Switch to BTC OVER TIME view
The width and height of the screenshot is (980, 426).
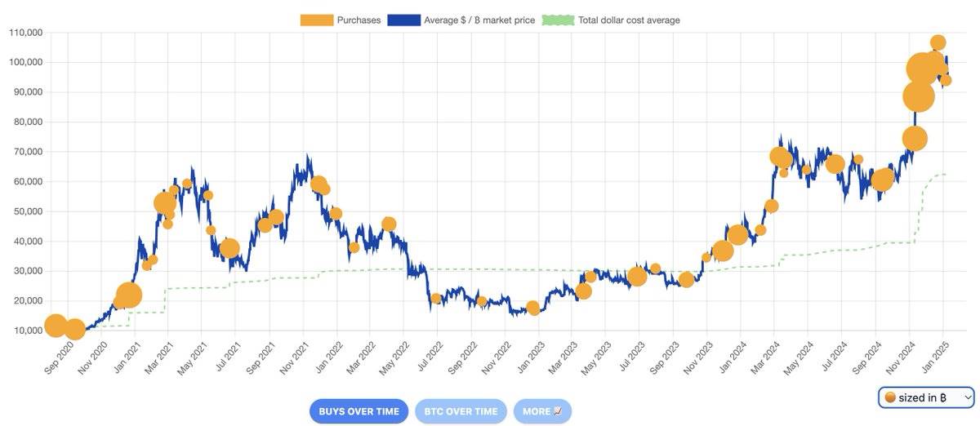point(461,411)
